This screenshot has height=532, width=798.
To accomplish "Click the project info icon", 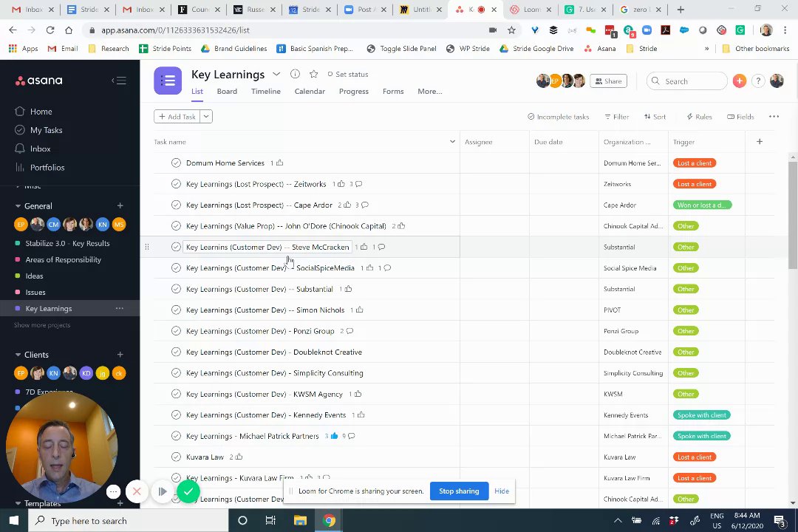I will click(x=295, y=74).
